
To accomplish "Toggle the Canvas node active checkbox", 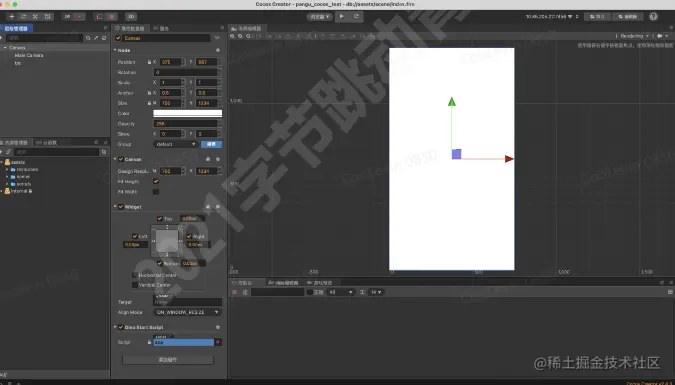I will [x=118, y=38].
